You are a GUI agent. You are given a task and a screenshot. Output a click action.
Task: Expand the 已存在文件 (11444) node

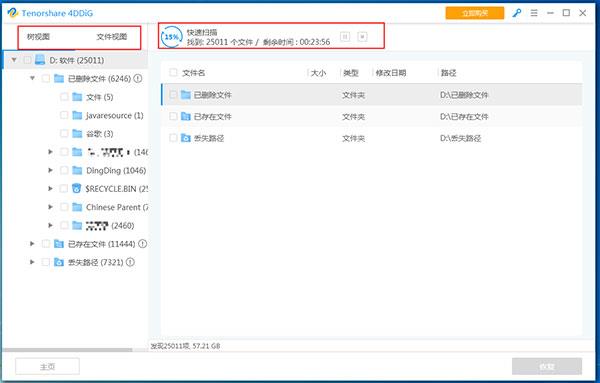pos(32,244)
